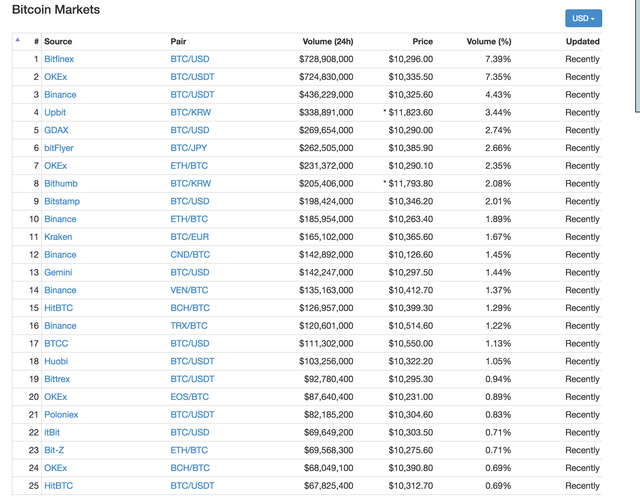Select Bithumb price $11,793.80
640x496 pixels.
tap(411, 183)
